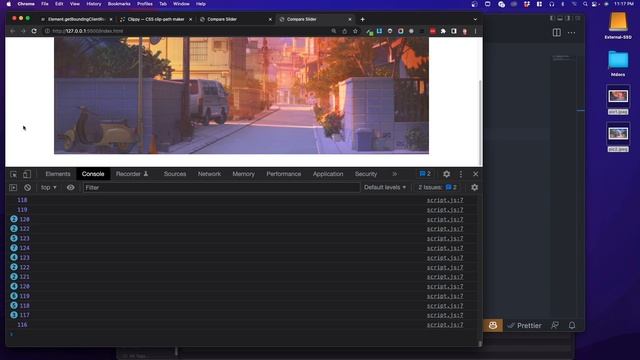Open the Extensions puzzle icon

tap(443, 31)
